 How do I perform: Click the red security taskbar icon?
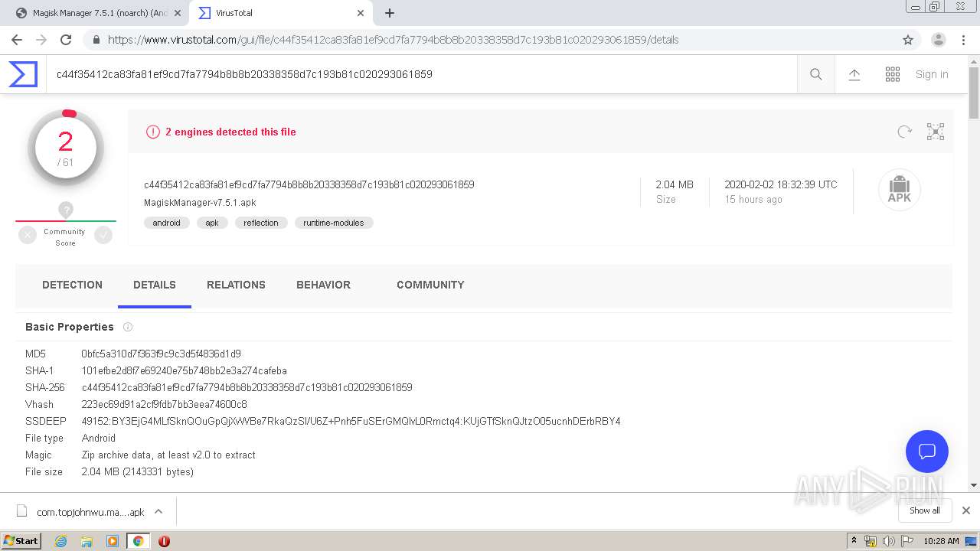(164, 541)
